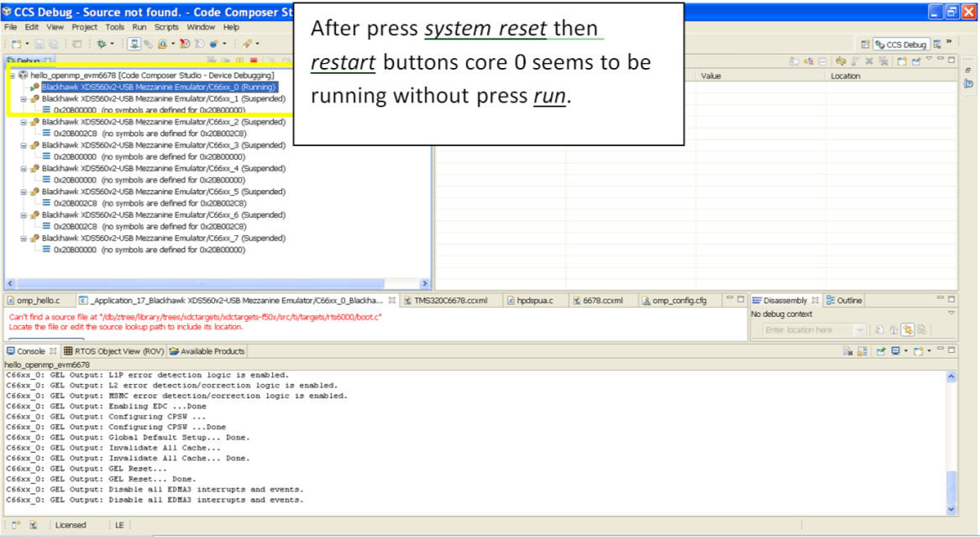Click Remove All icon in Variables view
Screen dimensions: 980x537
click(883, 61)
